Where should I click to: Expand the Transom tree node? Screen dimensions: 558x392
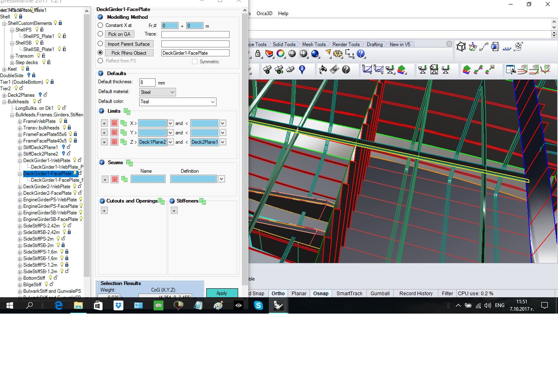pyautogui.click(x=12, y=56)
